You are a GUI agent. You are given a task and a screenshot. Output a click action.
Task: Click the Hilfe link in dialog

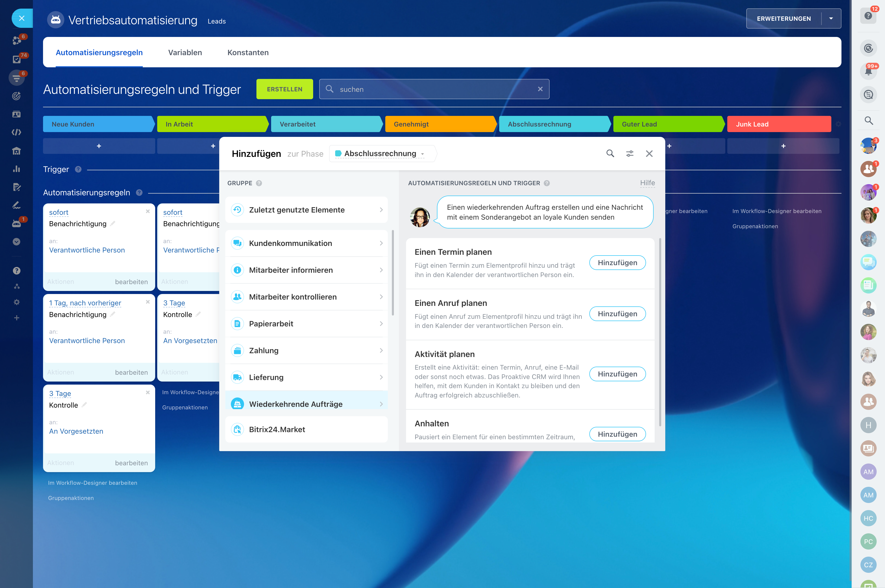[x=647, y=183]
